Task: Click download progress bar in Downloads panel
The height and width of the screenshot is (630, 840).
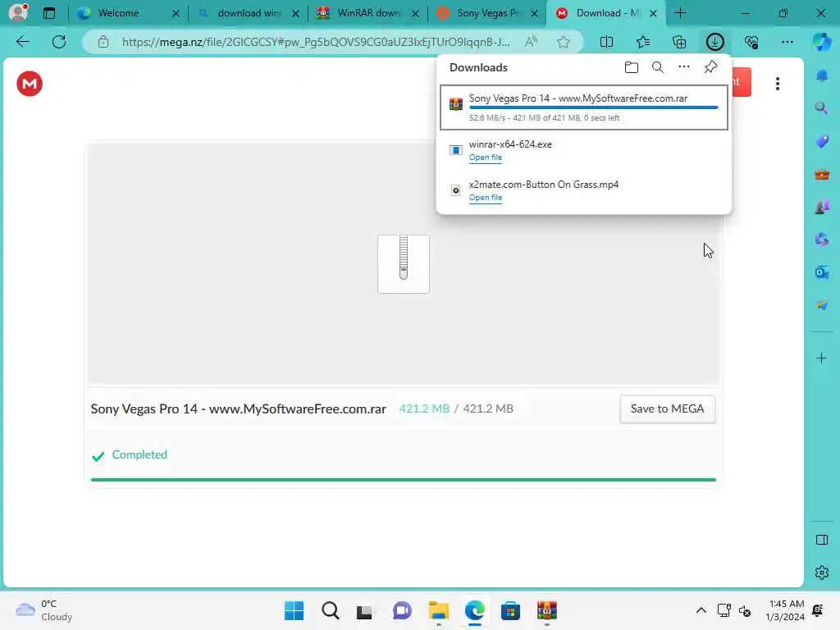Action: (x=594, y=107)
